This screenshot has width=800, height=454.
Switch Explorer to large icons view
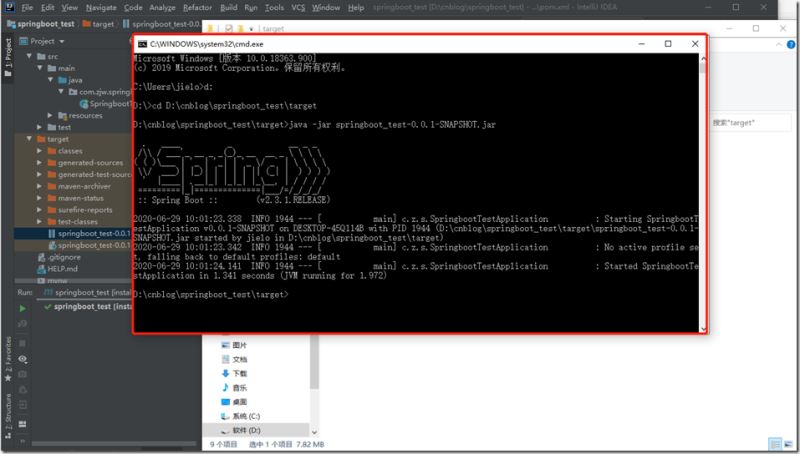(x=789, y=444)
